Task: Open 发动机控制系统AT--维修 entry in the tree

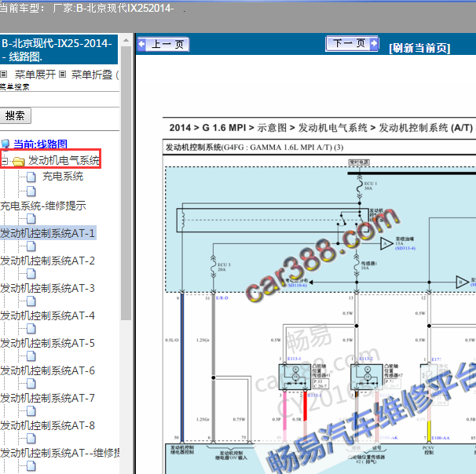Action: (x=60, y=453)
